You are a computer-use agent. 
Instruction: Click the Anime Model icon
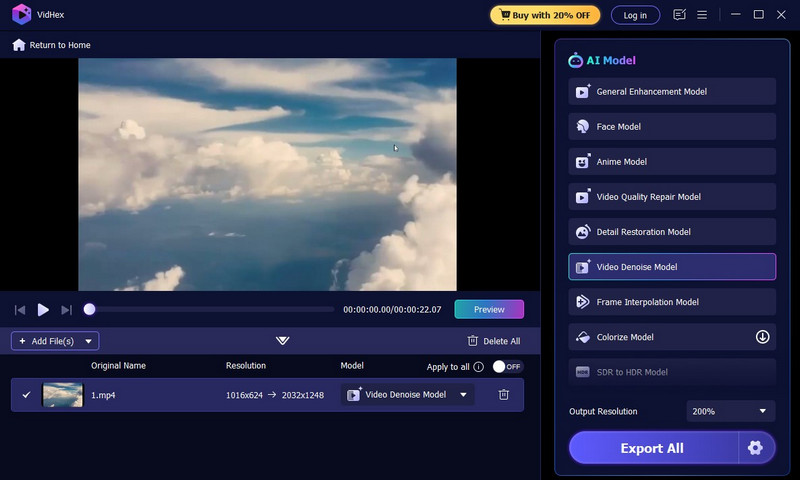coord(583,161)
